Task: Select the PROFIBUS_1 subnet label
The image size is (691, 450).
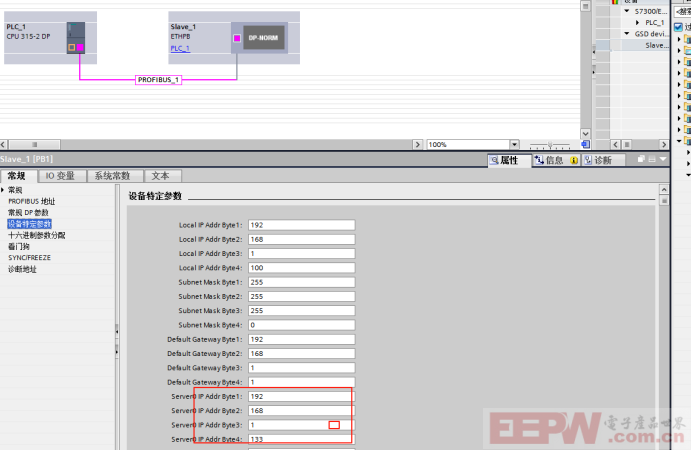Action: click(159, 80)
